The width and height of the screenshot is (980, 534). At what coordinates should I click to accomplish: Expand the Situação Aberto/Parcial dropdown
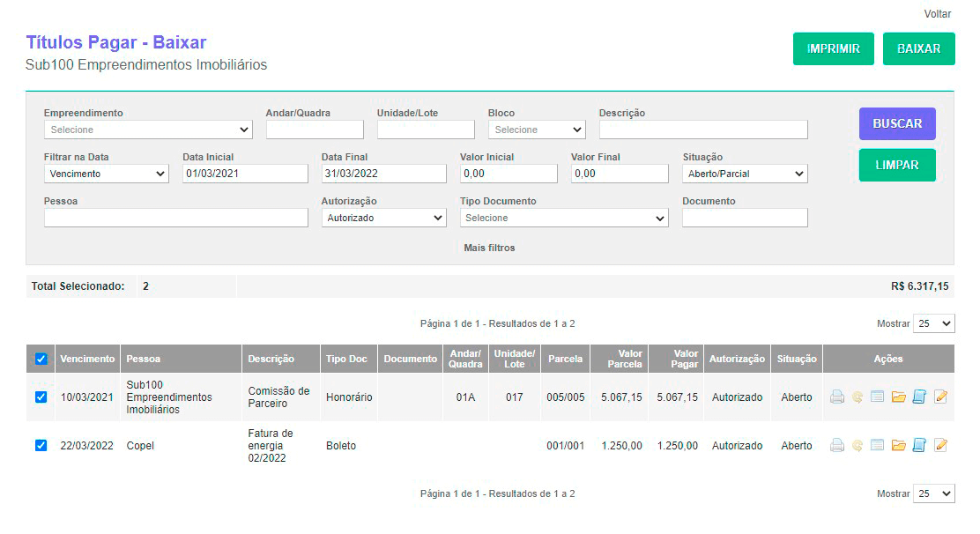click(x=745, y=174)
